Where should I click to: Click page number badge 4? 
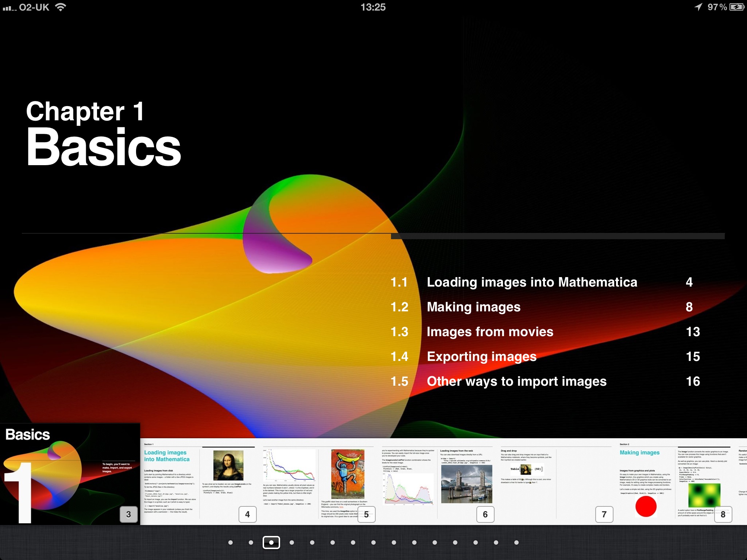click(x=248, y=514)
